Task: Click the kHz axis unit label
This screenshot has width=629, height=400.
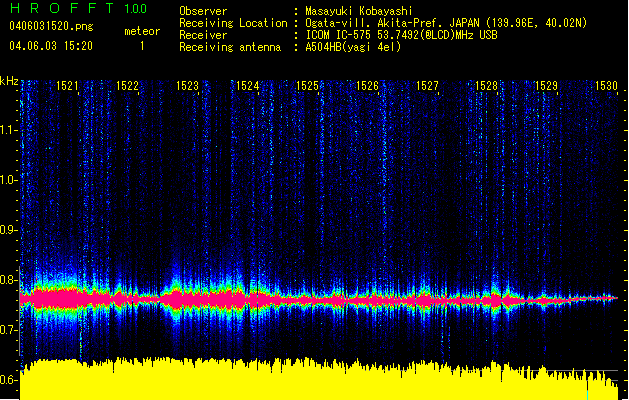Action: pos(9,81)
